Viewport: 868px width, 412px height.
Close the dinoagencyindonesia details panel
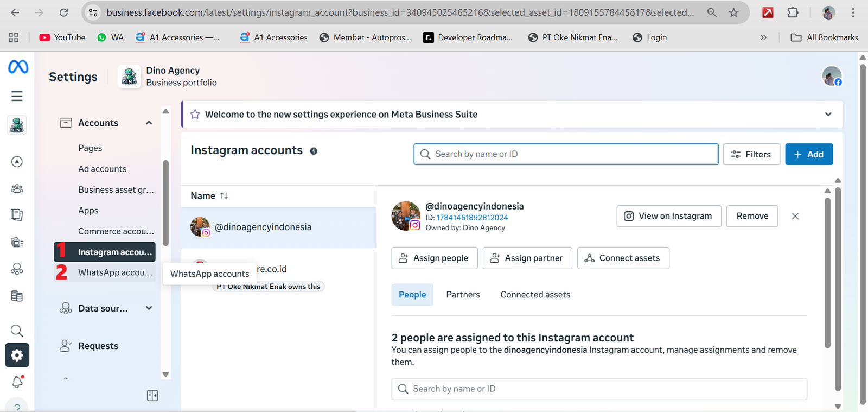795,216
